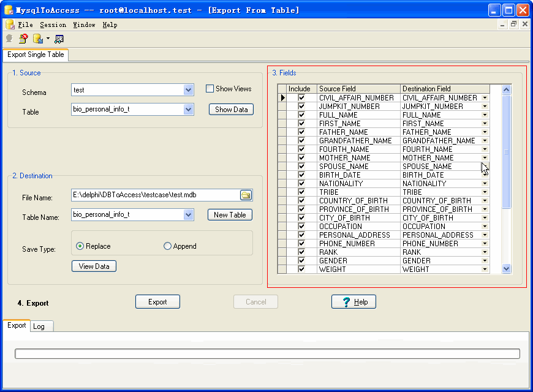Click the disconnect session toolbar icon

[x=23, y=39]
